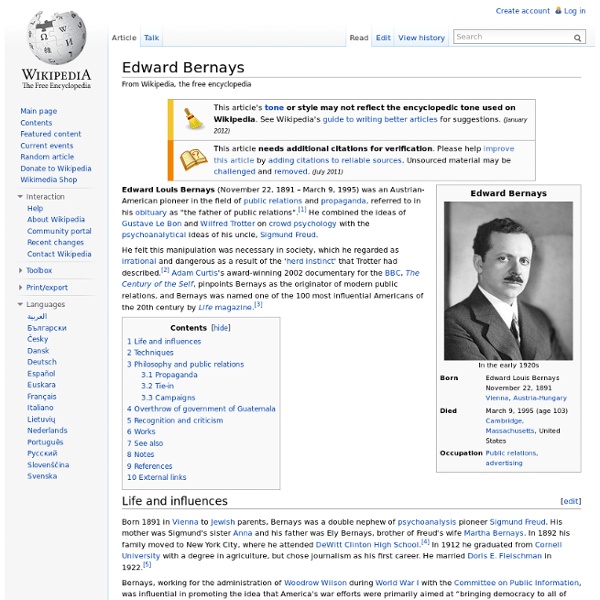Collapse the Interaction sidebar section
The width and height of the screenshot is (600, 600).
pyautogui.click(x=20, y=197)
